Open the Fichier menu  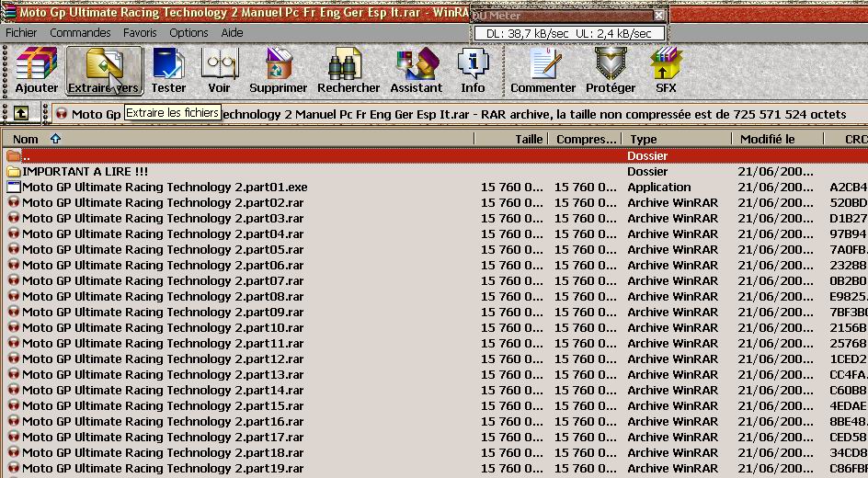pyautogui.click(x=21, y=33)
